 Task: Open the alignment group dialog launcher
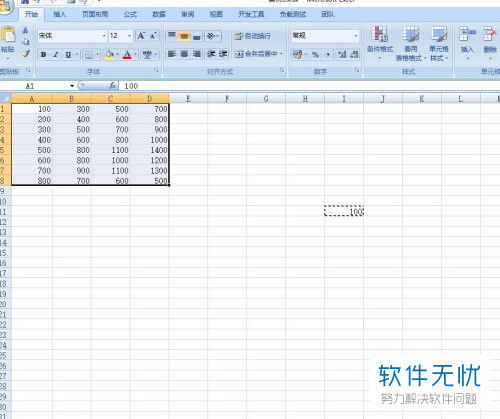point(282,70)
